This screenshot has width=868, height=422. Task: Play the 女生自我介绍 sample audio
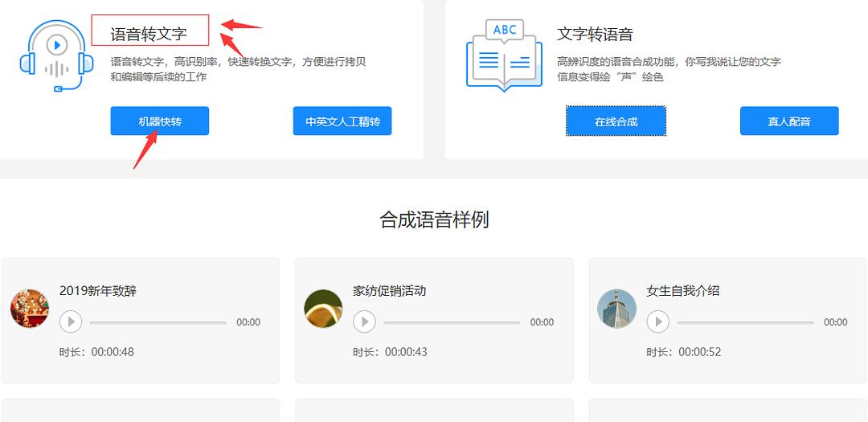[657, 322]
